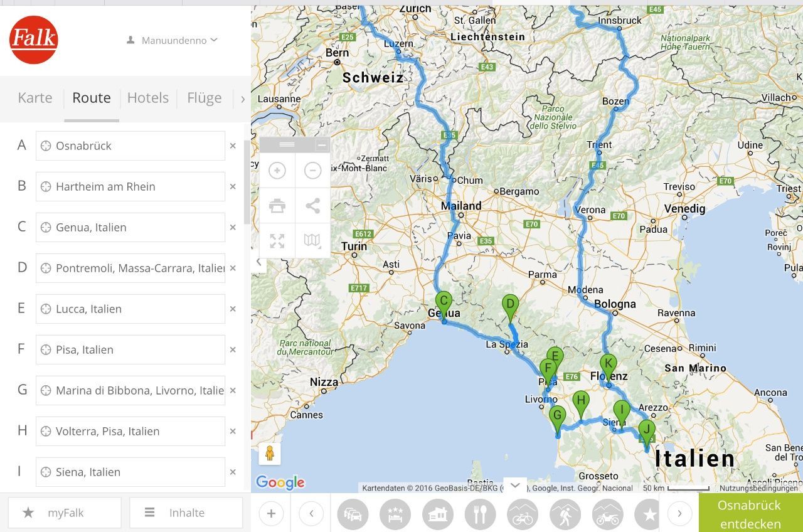
Task: Zoom out using the map minus button
Action: 312,171
